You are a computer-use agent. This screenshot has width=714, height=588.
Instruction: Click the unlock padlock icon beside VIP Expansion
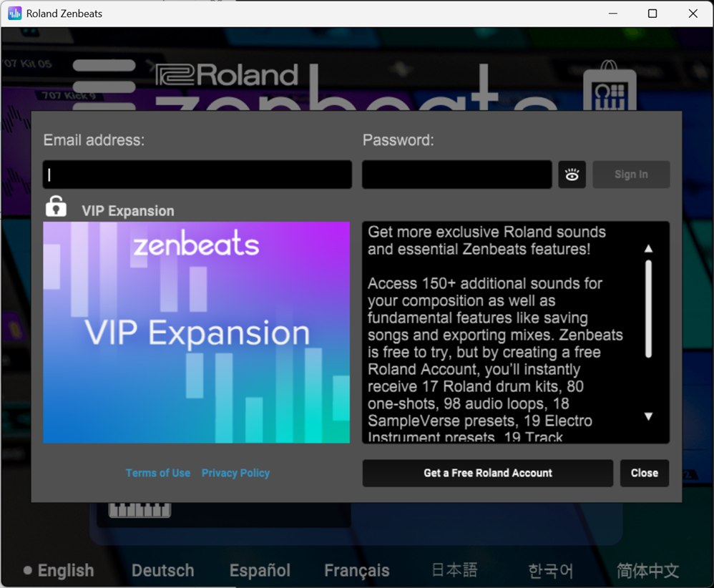[x=56, y=206]
